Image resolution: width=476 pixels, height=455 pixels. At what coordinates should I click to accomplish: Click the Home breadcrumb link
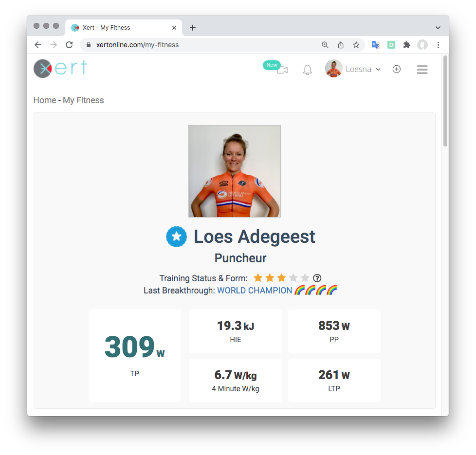45,100
